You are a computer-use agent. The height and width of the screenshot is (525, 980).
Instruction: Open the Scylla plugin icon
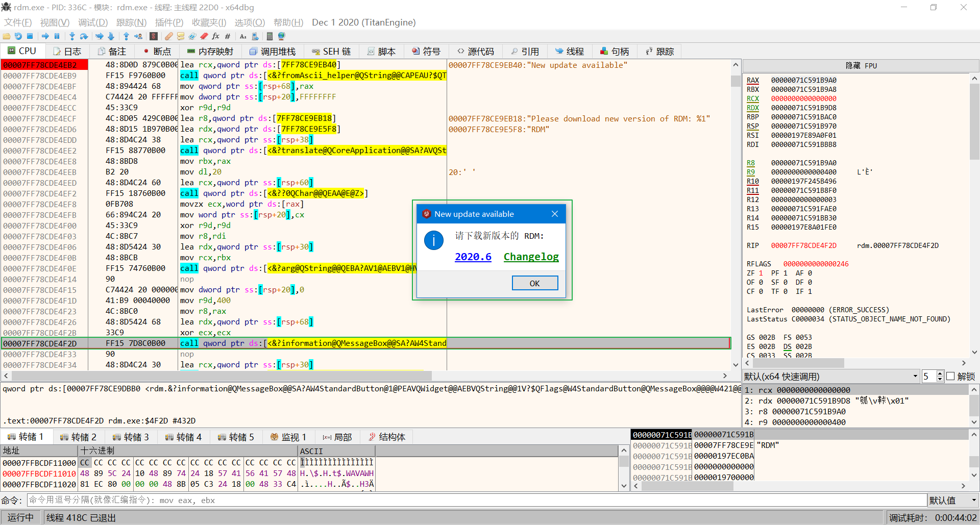pos(154,36)
